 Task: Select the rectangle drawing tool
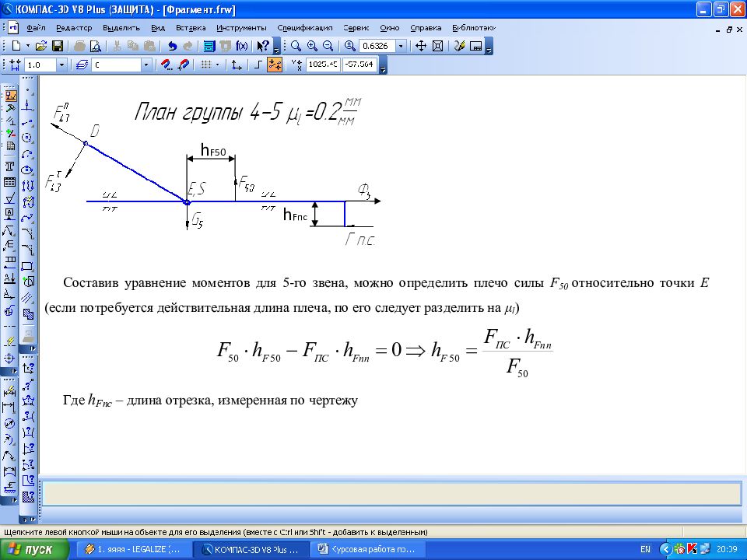click(27, 266)
